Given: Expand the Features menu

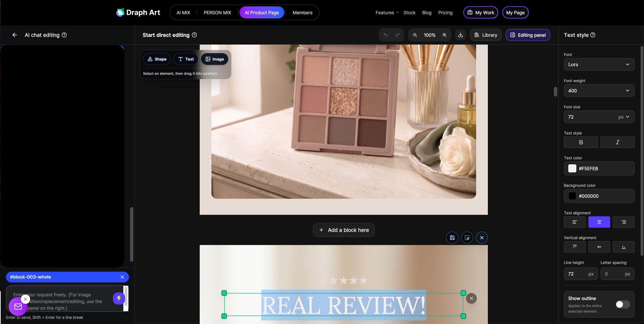Looking at the screenshot, I should point(387,12).
